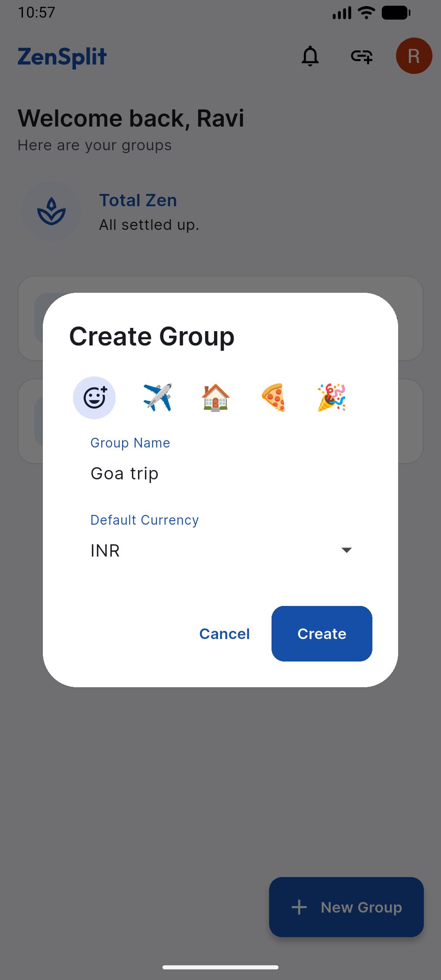Choose the house emoji icon
441x980 pixels.
tap(216, 398)
